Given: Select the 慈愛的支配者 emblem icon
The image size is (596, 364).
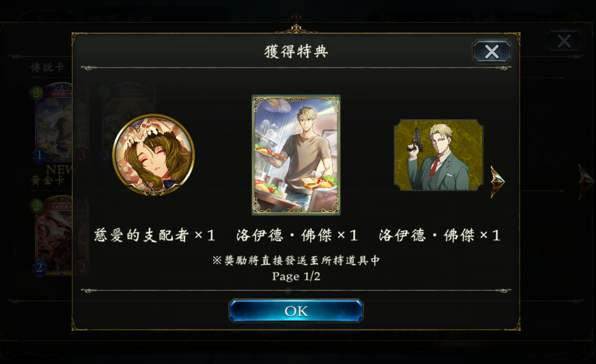Looking at the screenshot, I should 154,155.
